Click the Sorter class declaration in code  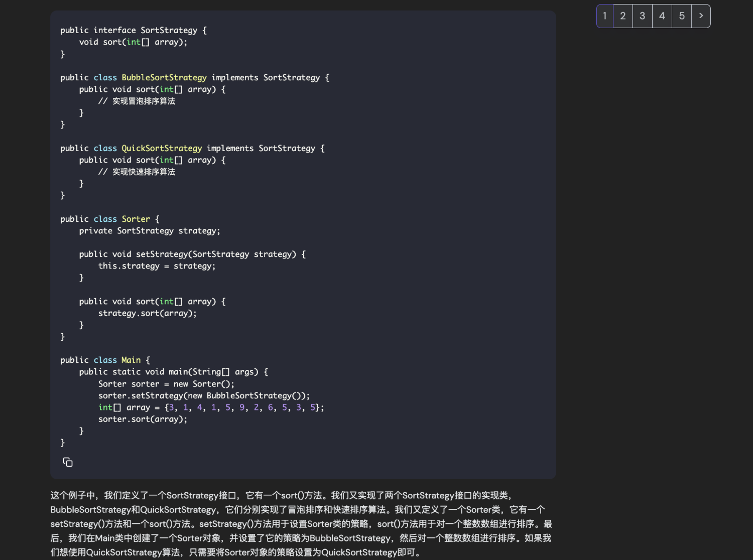pyautogui.click(x=136, y=219)
